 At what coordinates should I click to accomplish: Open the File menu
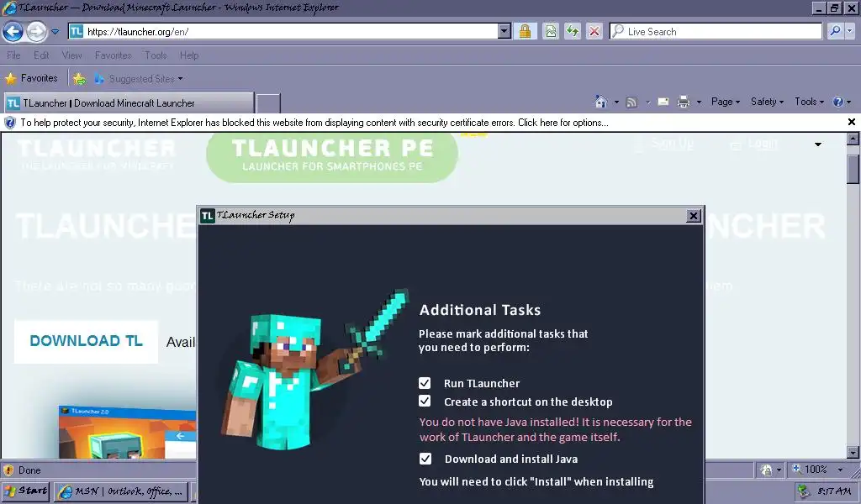point(13,55)
